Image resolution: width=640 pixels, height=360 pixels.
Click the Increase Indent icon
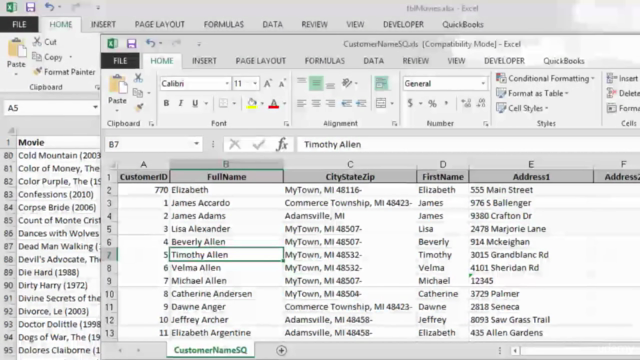[x=361, y=103]
